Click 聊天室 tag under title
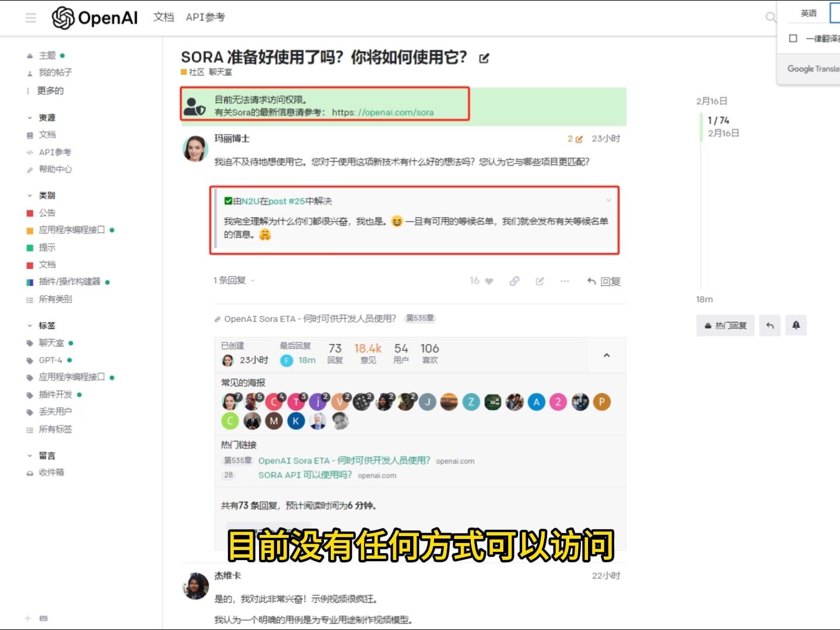This screenshot has height=630, width=840. (220, 72)
